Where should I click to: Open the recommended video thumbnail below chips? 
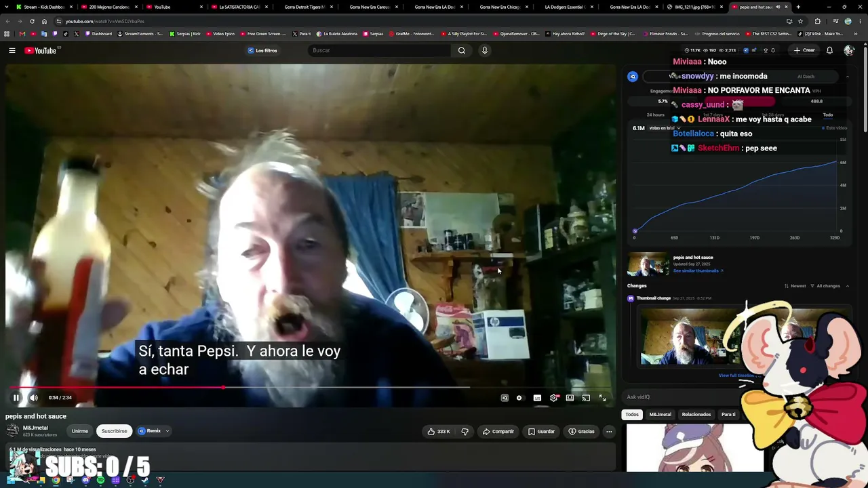click(x=694, y=447)
